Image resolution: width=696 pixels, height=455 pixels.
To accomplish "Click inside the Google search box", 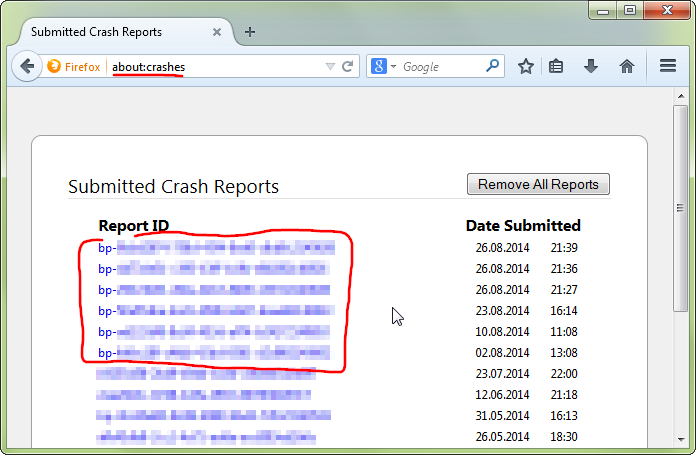I will tap(440, 67).
